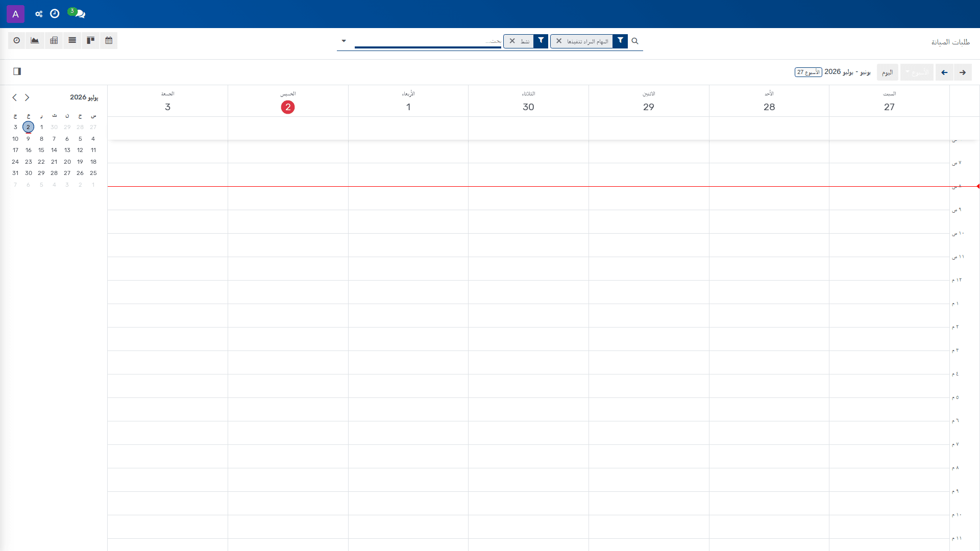Click the Sunday 28 day header

click(769, 102)
